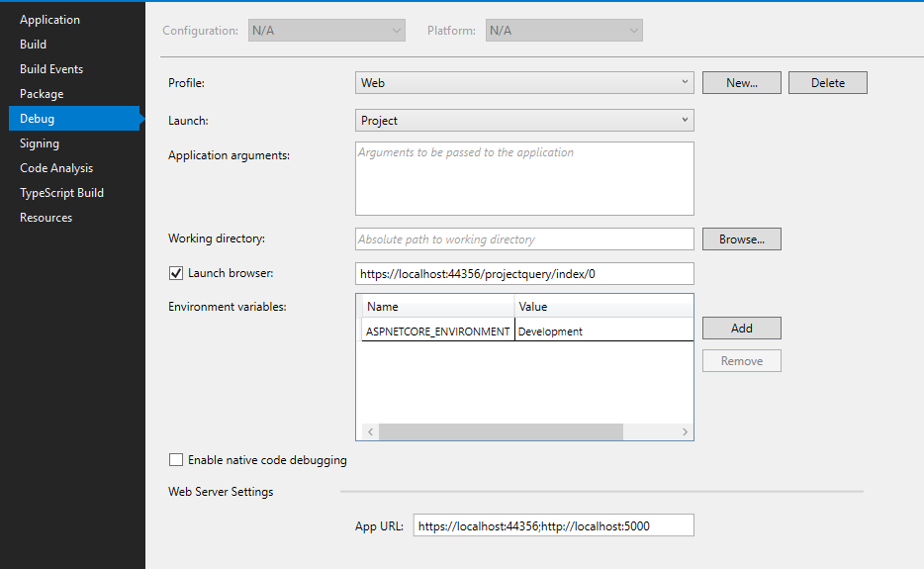Image resolution: width=924 pixels, height=569 pixels.
Task: Open the Application settings tab
Action: pyautogui.click(x=49, y=20)
